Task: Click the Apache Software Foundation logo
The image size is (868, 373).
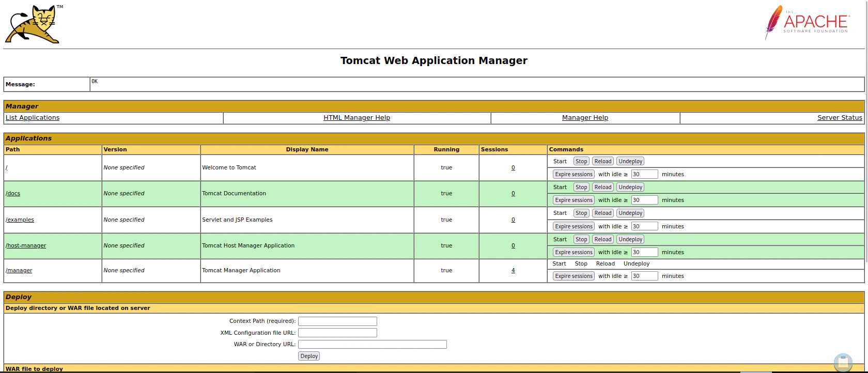Action: (x=807, y=23)
